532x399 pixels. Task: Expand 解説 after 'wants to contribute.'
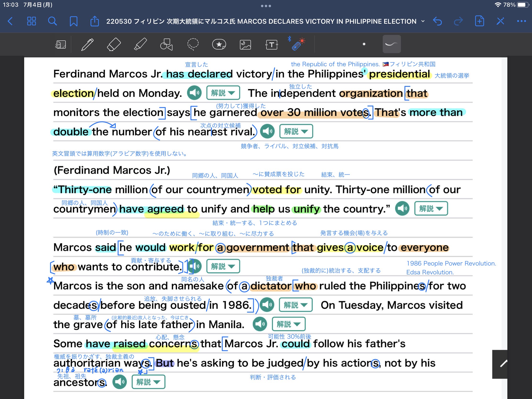pyautogui.click(x=223, y=266)
